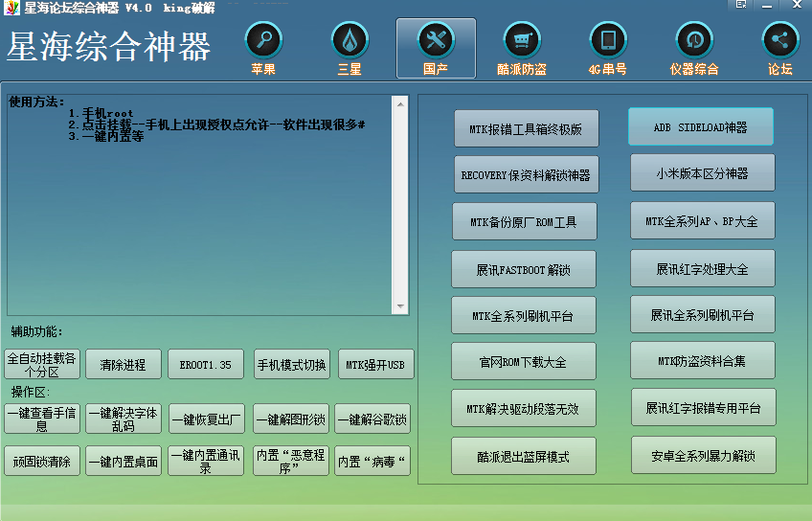812x521 pixels.
Task: Open RECOVERY保资料解锁神器
Action: coord(526,174)
